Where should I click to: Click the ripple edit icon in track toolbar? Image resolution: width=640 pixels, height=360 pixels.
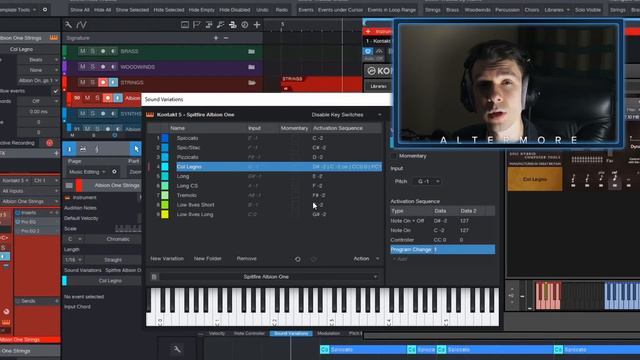(x=232, y=25)
